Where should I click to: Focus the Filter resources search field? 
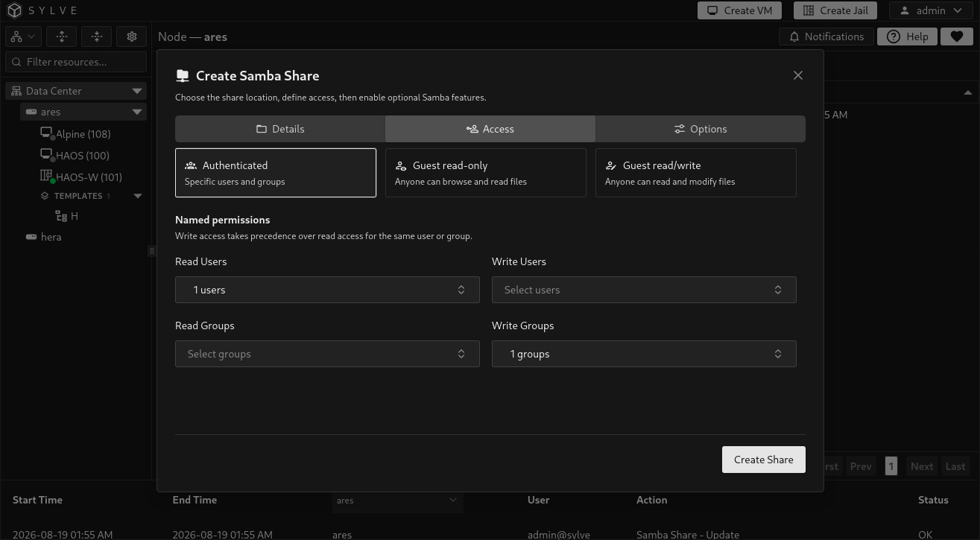[x=76, y=62]
